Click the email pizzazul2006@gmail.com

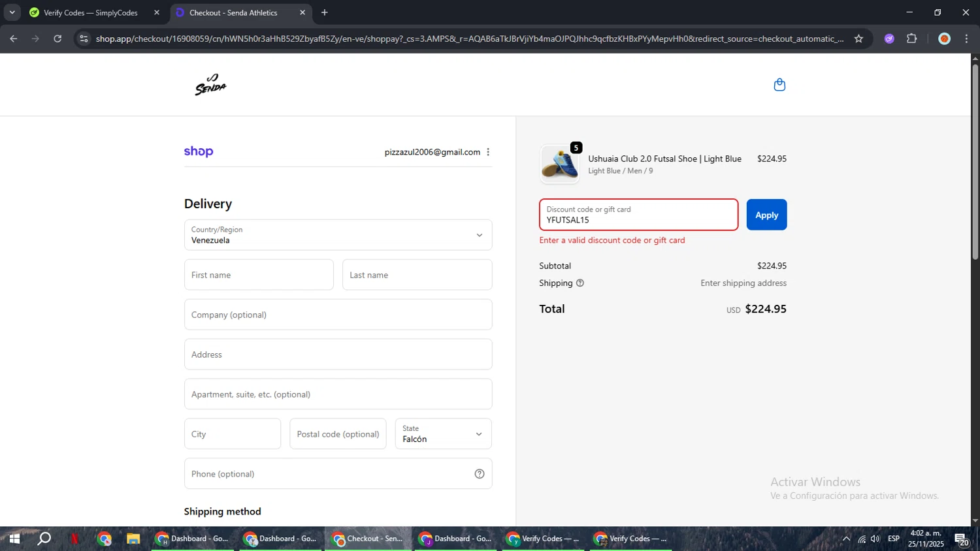click(x=432, y=152)
